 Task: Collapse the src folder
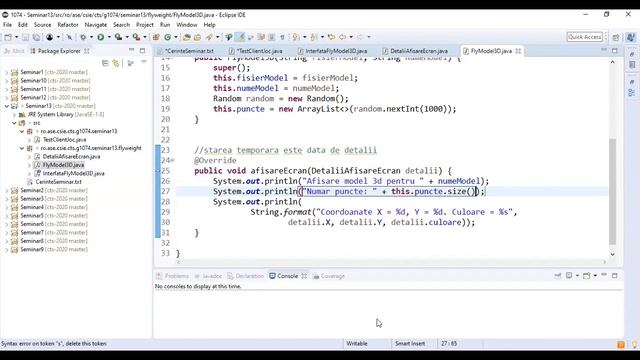[x=14, y=123]
